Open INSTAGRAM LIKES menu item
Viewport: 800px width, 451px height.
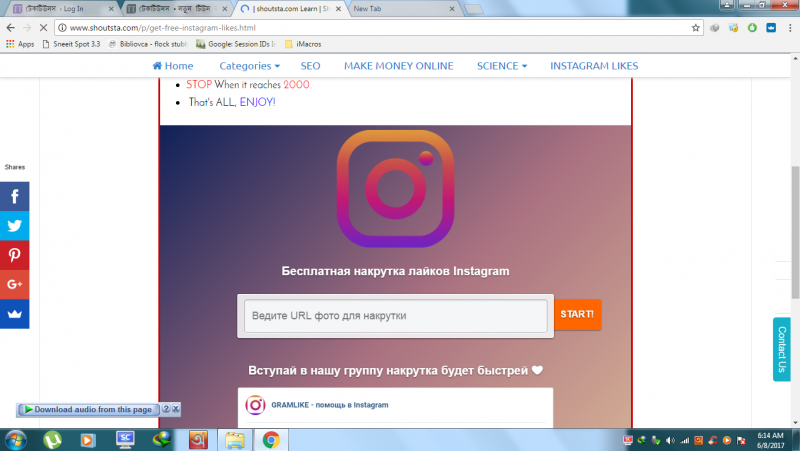coord(594,66)
